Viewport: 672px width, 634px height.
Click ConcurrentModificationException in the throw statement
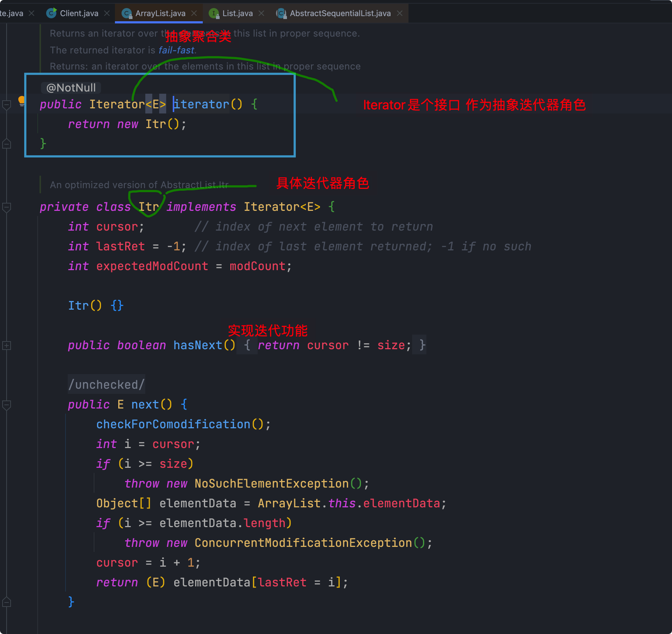(303, 543)
